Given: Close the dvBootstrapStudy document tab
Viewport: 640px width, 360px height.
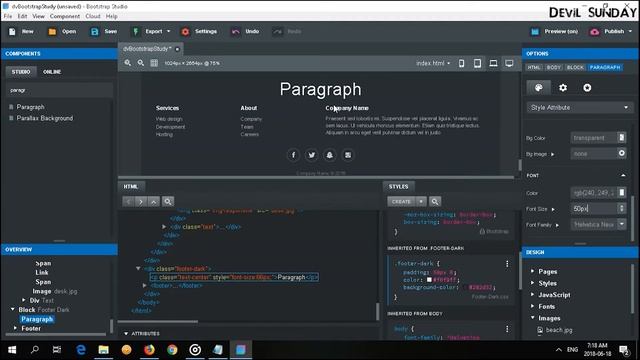Looking at the screenshot, I should point(177,49).
